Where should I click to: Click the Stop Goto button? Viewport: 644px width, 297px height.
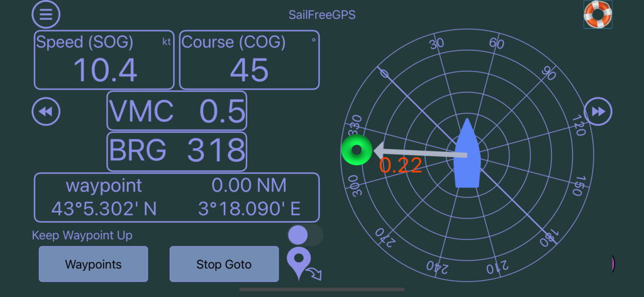[x=224, y=264]
